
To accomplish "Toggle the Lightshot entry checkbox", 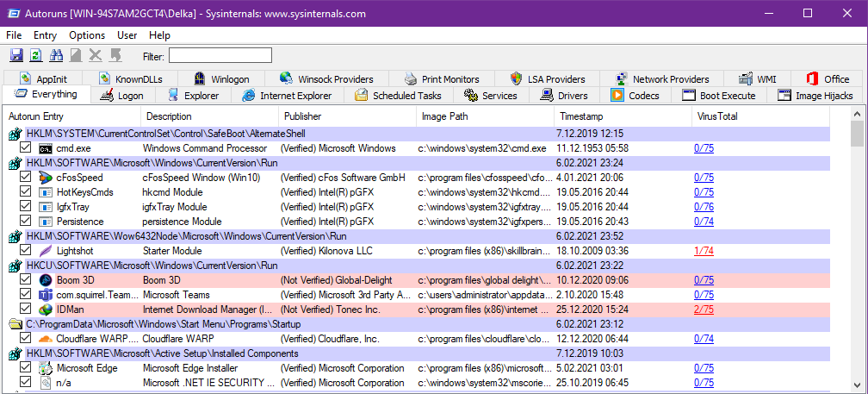I will pyautogui.click(x=25, y=251).
